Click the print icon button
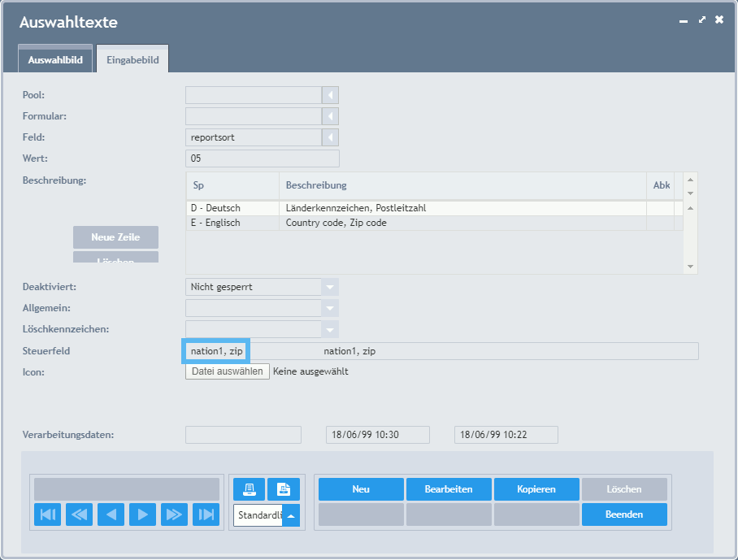 [x=249, y=489]
